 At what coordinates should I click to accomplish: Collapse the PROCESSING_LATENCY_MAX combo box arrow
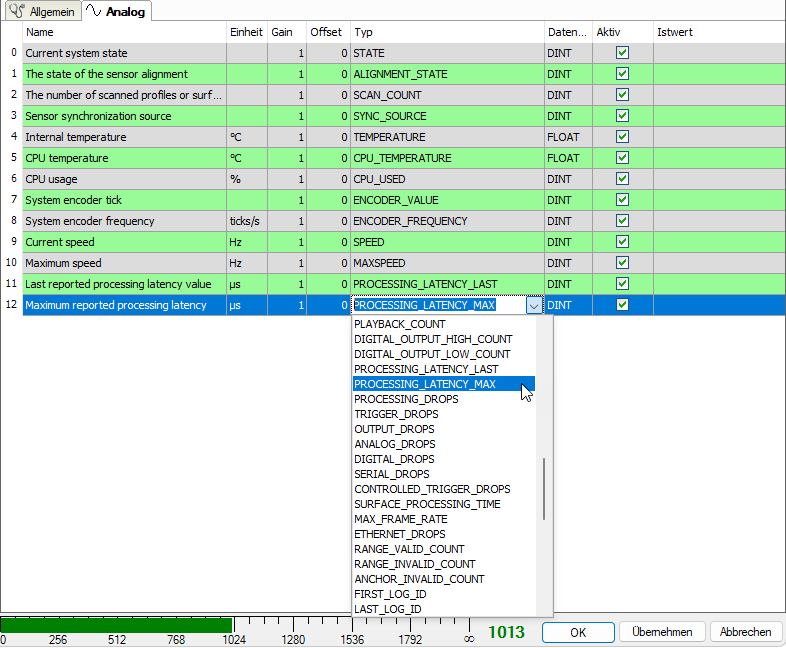pos(534,306)
